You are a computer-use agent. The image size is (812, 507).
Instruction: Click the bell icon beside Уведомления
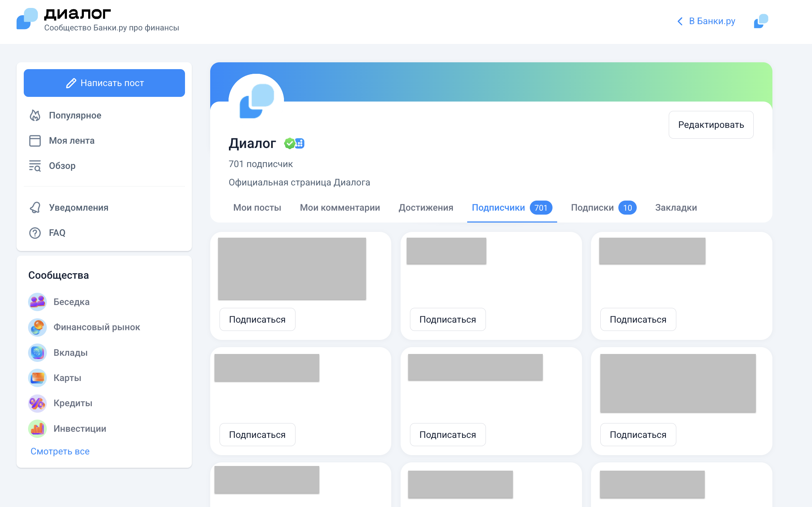[35, 207]
